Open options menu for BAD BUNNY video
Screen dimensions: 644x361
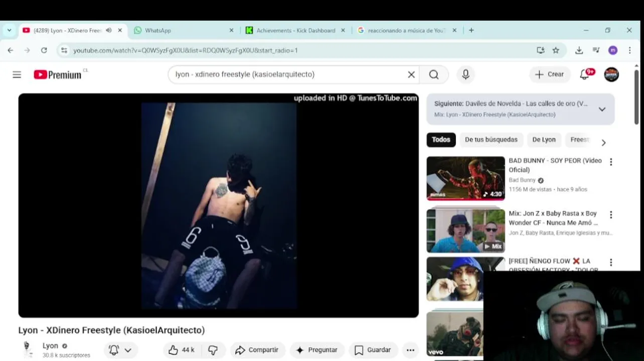point(611,162)
